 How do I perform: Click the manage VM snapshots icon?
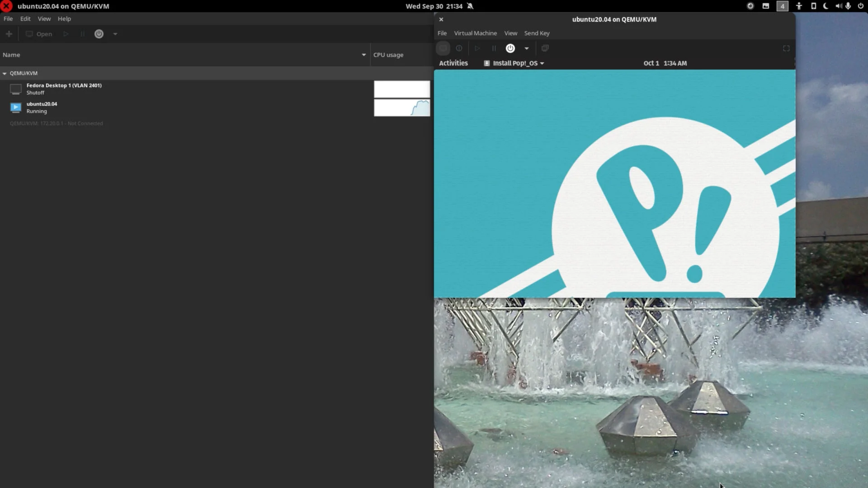click(x=545, y=48)
